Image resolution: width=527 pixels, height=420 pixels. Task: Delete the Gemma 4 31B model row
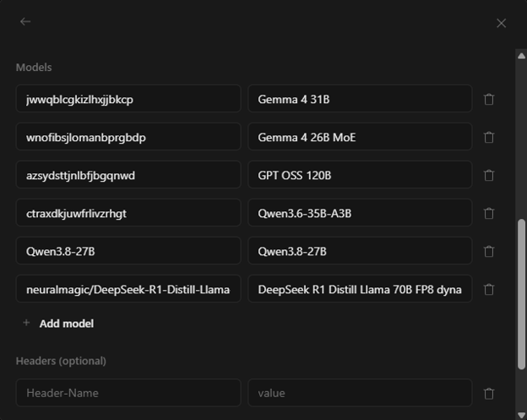(x=489, y=99)
